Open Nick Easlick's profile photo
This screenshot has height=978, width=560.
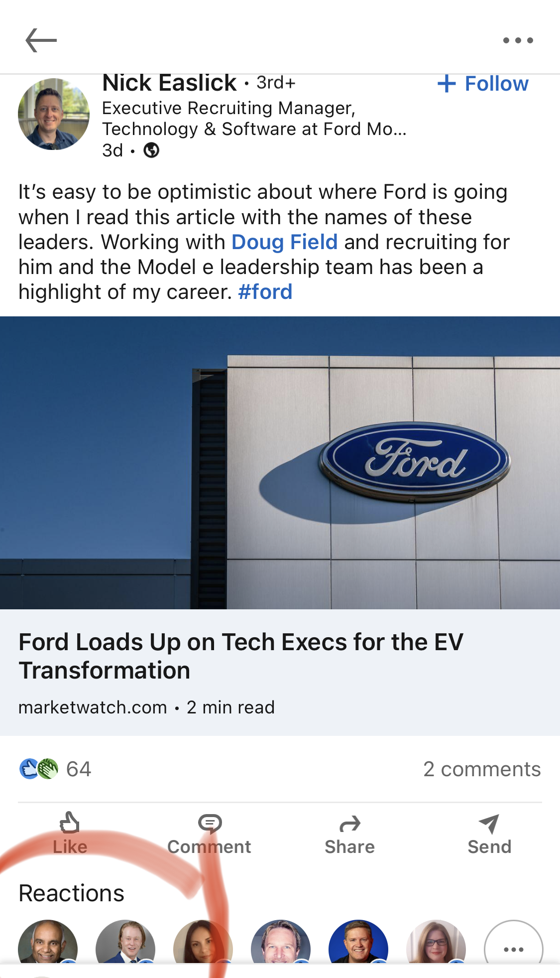coord(54,114)
